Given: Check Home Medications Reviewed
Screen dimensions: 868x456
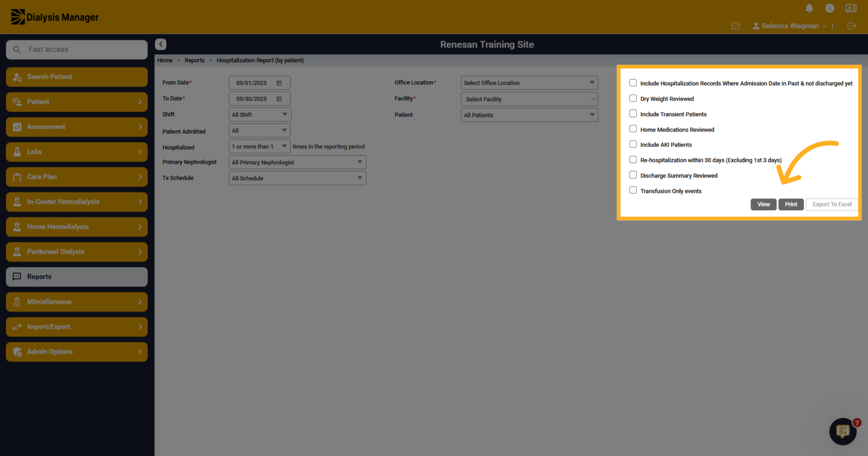Looking at the screenshot, I should point(633,129).
